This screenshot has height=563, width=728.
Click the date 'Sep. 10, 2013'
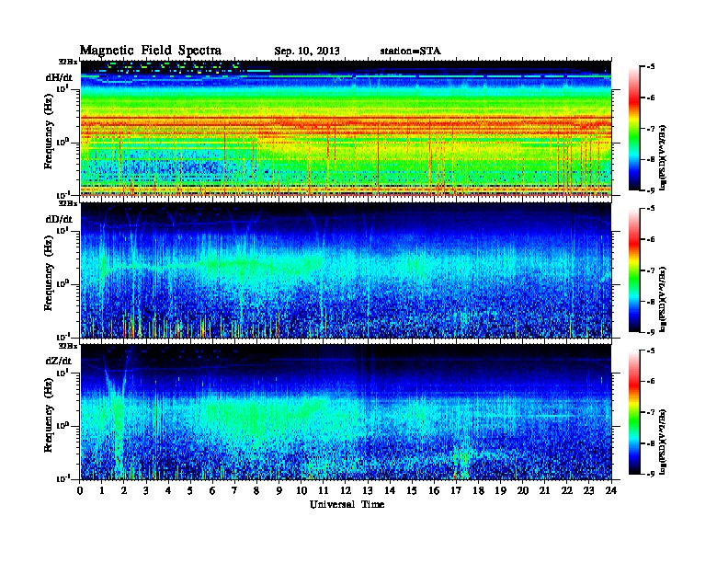(307, 52)
